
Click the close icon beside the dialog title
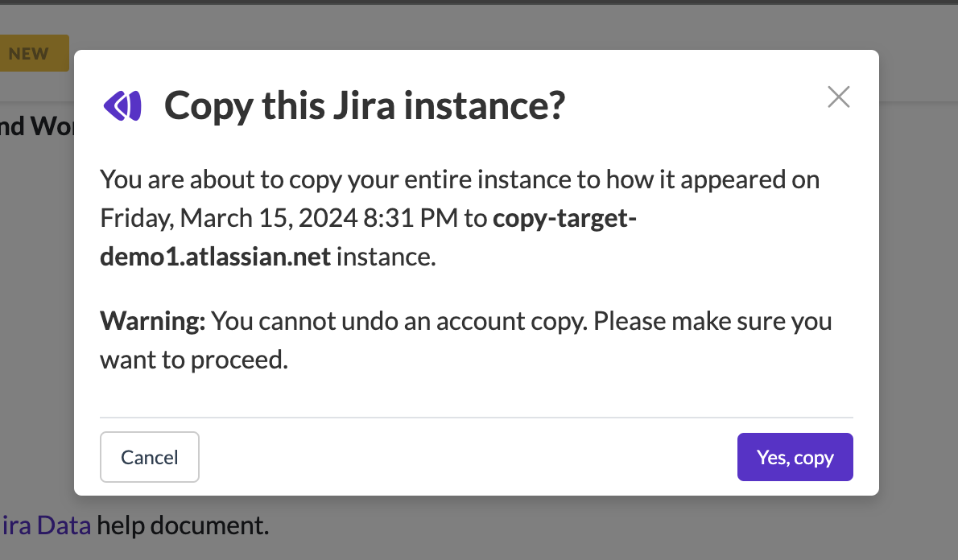(x=838, y=97)
